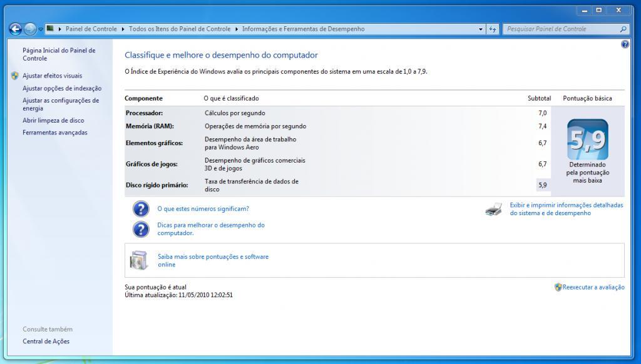Image resolution: width=641 pixels, height=364 pixels.
Task: Click the search magnifier icon
Action: [x=623, y=29]
